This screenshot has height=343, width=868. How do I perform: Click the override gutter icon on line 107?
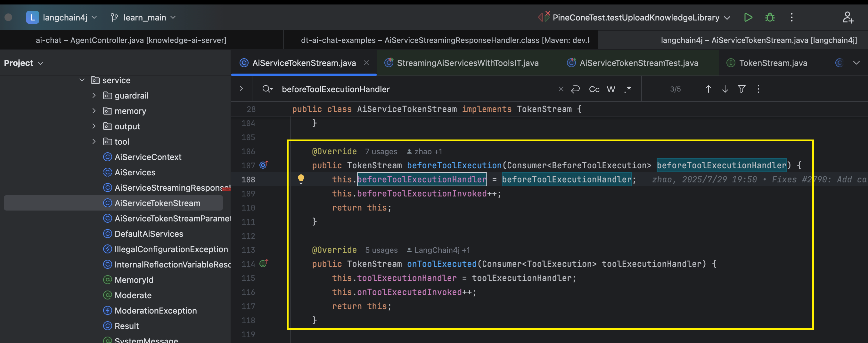click(264, 165)
